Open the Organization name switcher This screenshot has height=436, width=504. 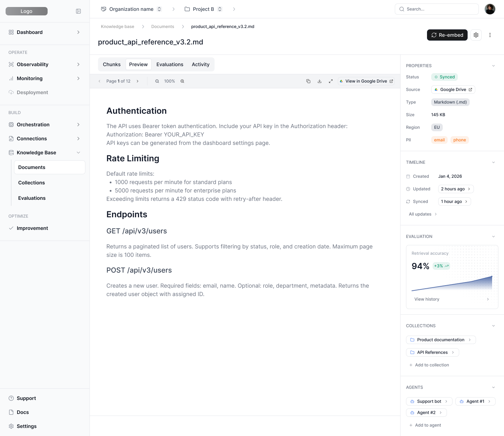tap(132, 9)
